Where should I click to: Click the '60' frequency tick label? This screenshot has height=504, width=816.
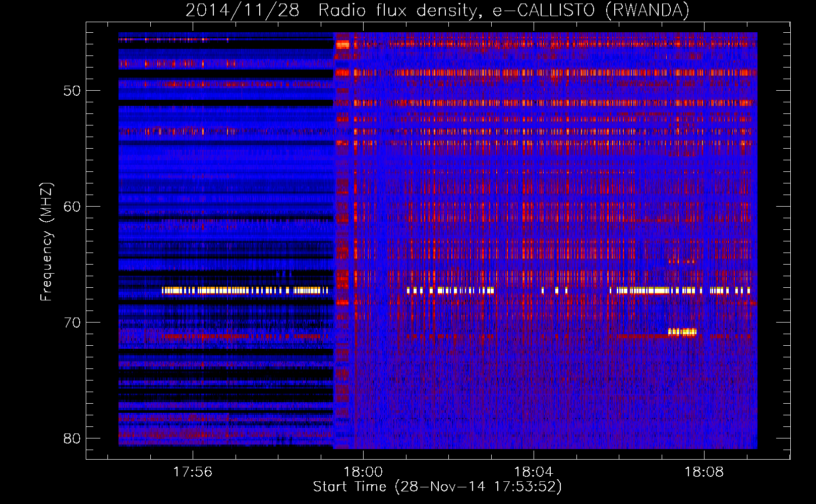click(x=72, y=207)
